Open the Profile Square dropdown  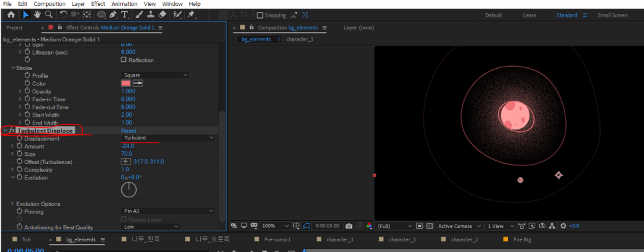coord(155,75)
